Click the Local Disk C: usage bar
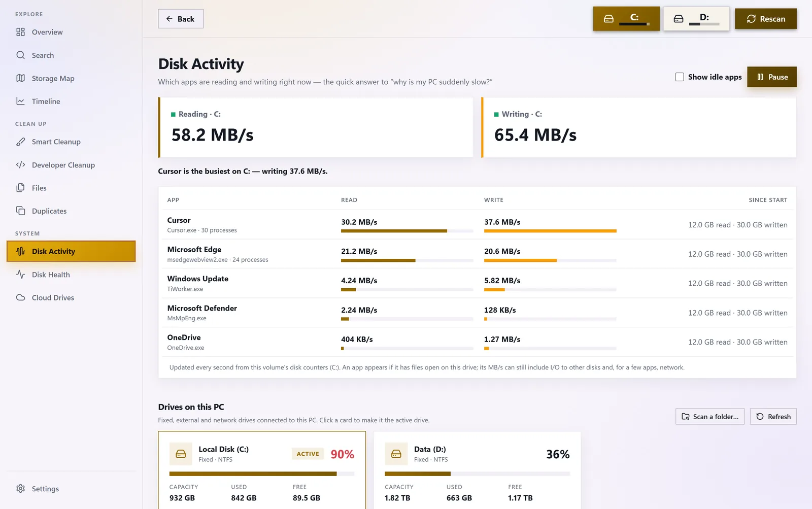This screenshot has height=509, width=812. [x=262, y=474]
